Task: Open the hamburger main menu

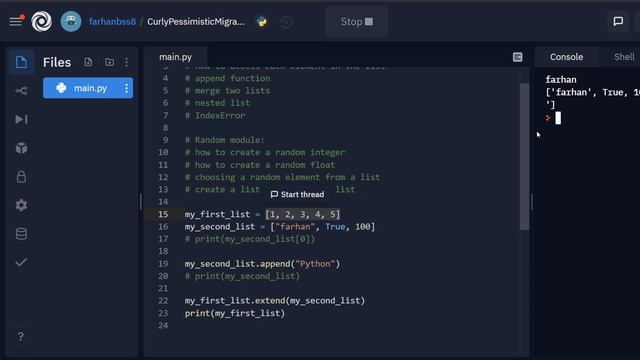Action: (x=16, y=21)
